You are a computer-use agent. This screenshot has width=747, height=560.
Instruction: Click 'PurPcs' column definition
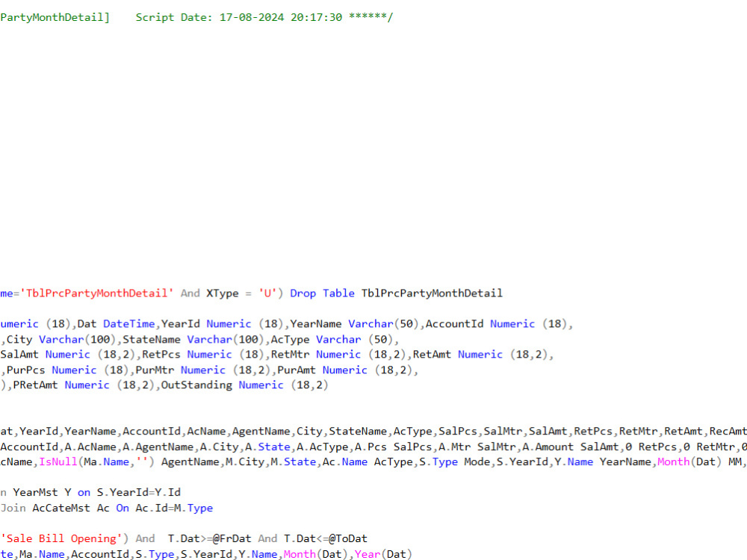(x=25, y=370)
